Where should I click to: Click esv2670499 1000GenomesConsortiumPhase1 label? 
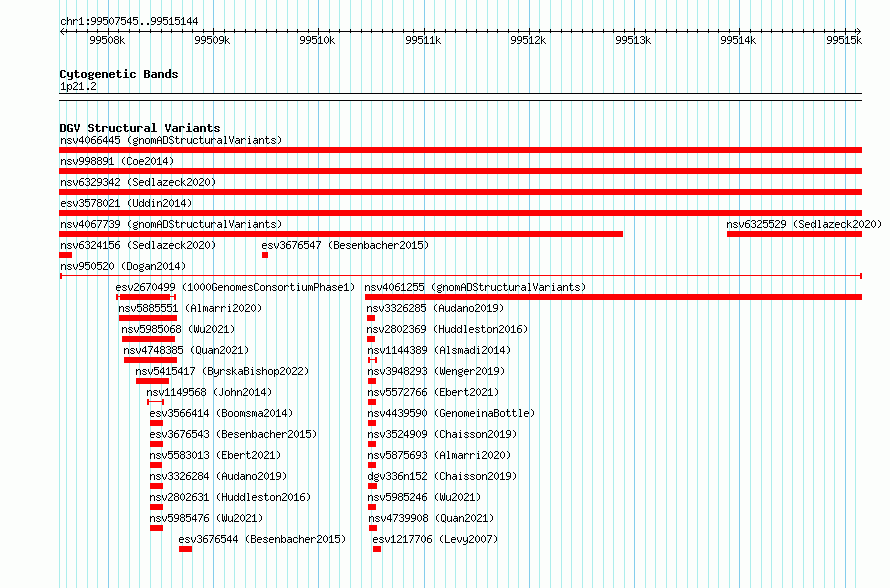[x=235, y=287]
